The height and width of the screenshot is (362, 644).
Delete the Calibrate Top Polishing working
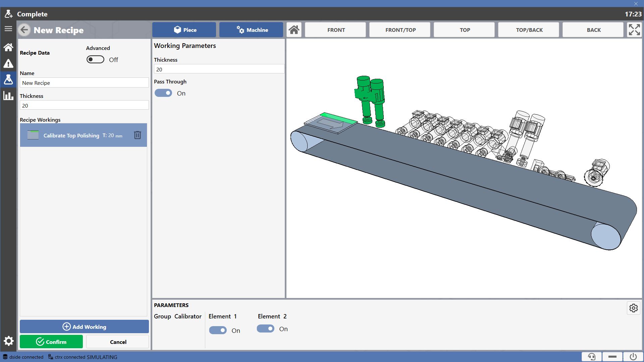pyautogui.click(x=138, y=135)
